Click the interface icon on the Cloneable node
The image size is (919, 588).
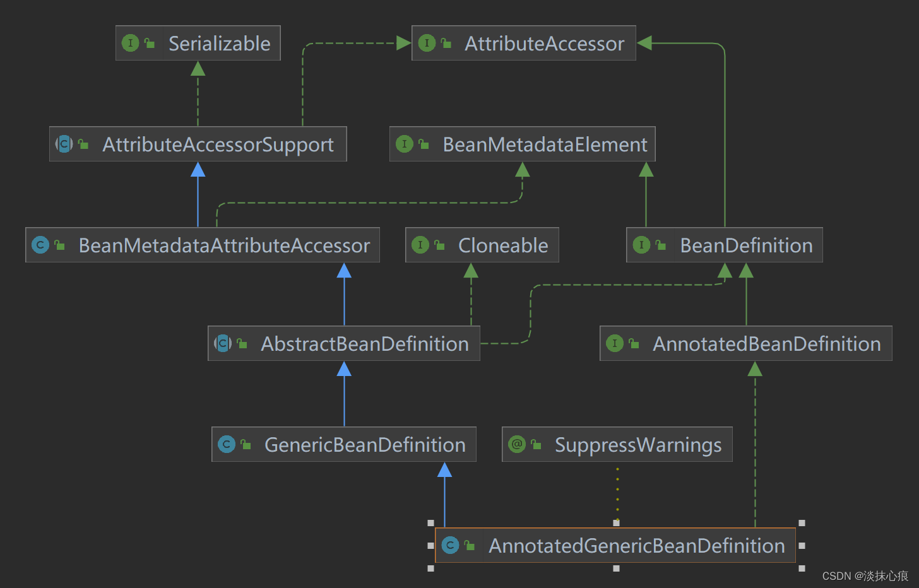[420, 245]
